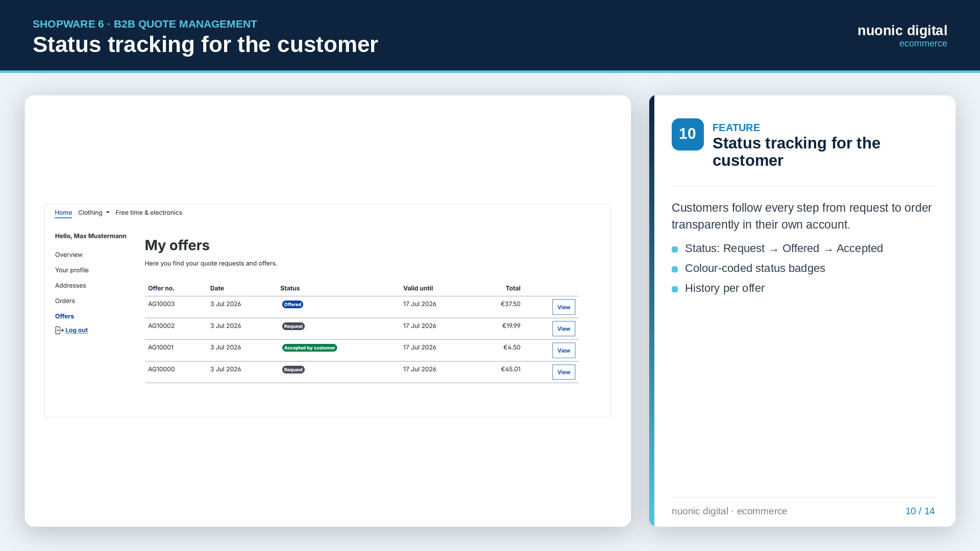This screenshot has width=980, height=551.
Task: Expand the Clothing dropdown menu
Action: click(x=94, y=213)
